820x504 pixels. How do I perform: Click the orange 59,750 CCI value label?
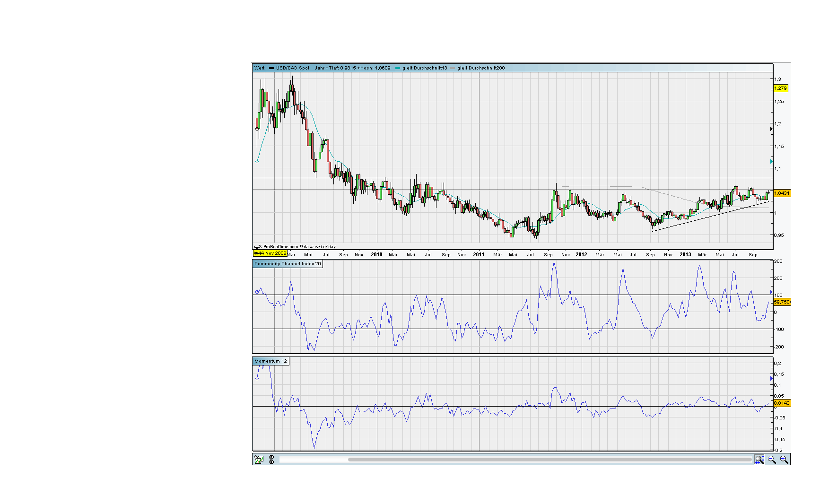coord(782,302)
